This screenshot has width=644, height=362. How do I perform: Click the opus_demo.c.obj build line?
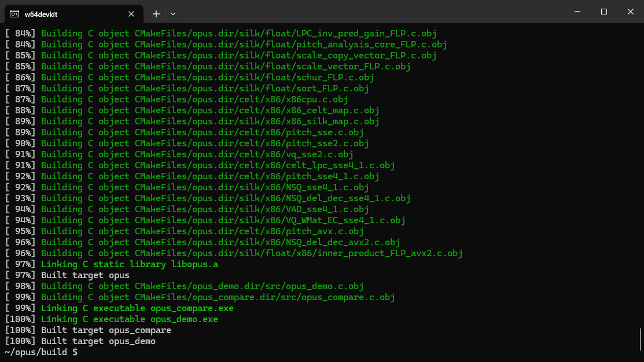coord(185,286)
